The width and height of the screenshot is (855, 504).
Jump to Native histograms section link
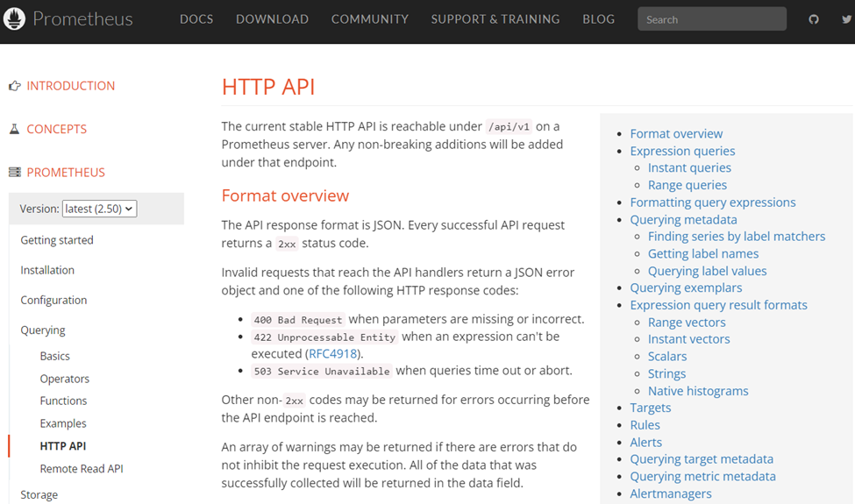[x=697, y=391]
